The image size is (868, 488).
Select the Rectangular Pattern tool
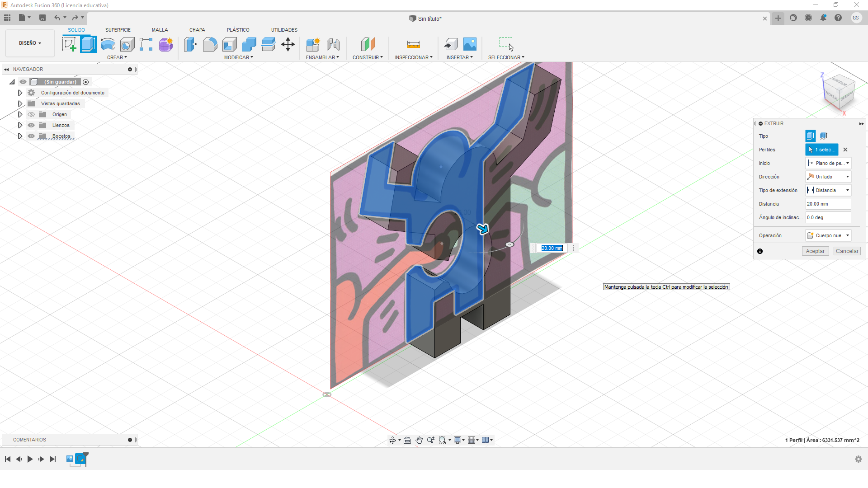click(x=146, y=44)
